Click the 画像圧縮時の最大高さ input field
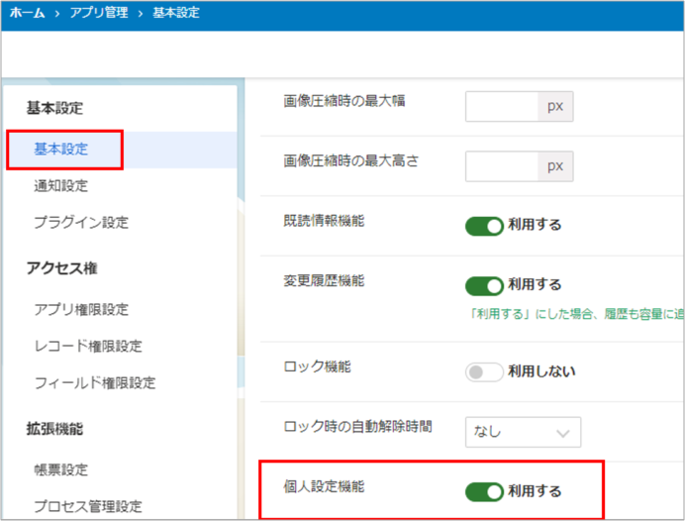 504,165
